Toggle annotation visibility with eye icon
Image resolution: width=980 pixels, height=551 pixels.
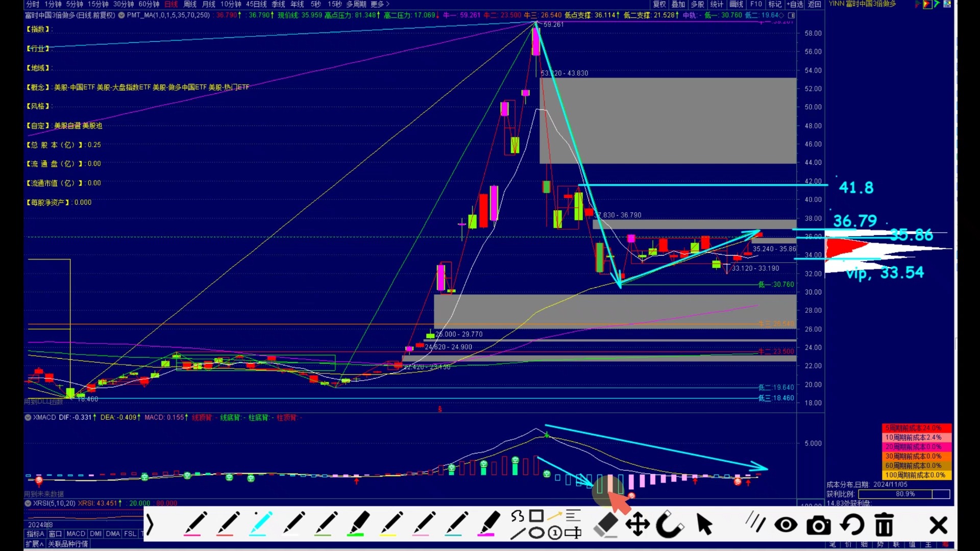(786, 525)
